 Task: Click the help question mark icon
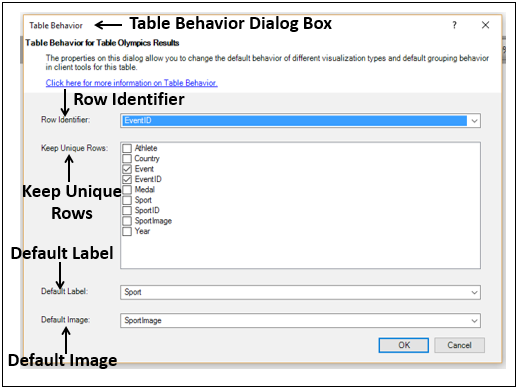(x=454, y=25)
